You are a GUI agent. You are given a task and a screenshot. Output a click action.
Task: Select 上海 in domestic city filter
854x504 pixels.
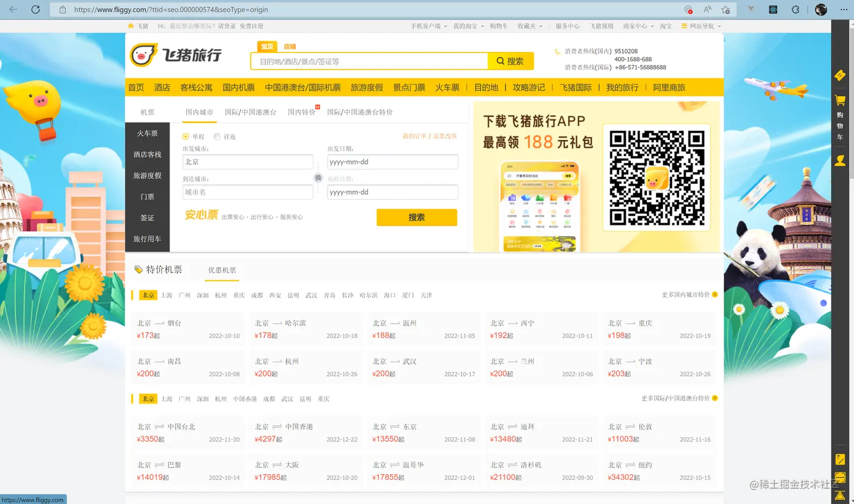pos(167,295)
